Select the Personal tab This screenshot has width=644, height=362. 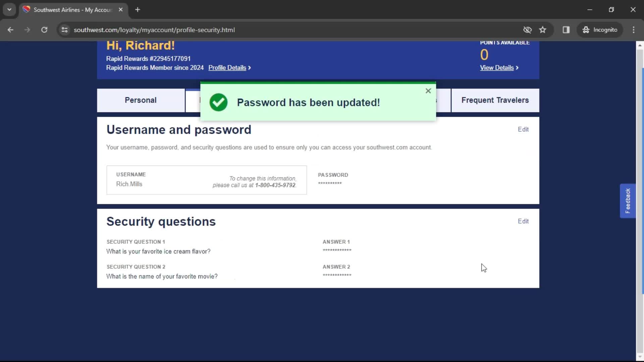tap(141, 100)
